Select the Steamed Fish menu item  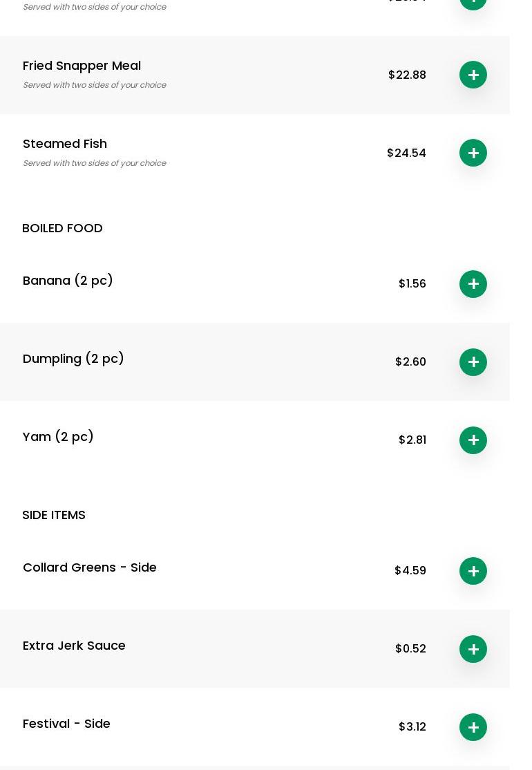tap(65, 144)
